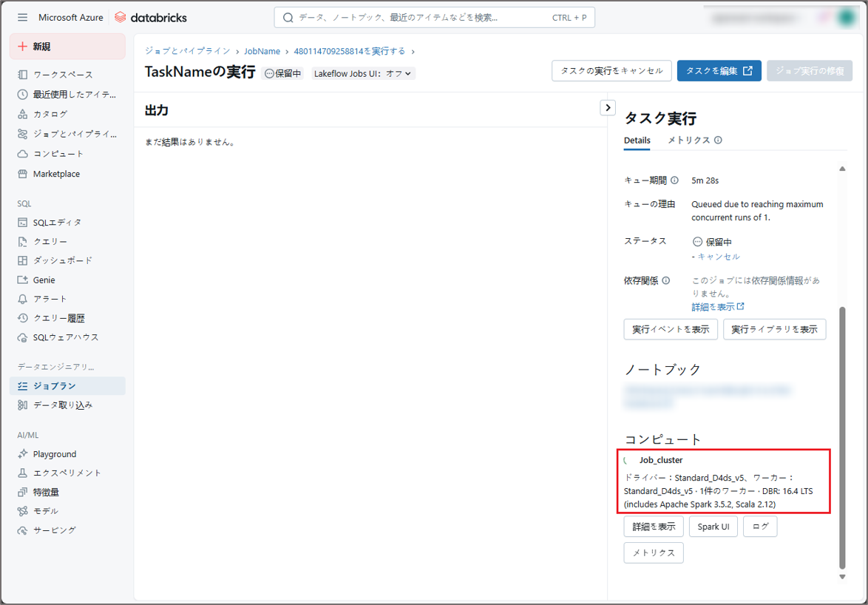Click the カタログ icon in sidebar
This screenshot has width=868, height=605.
pos(23,114)
